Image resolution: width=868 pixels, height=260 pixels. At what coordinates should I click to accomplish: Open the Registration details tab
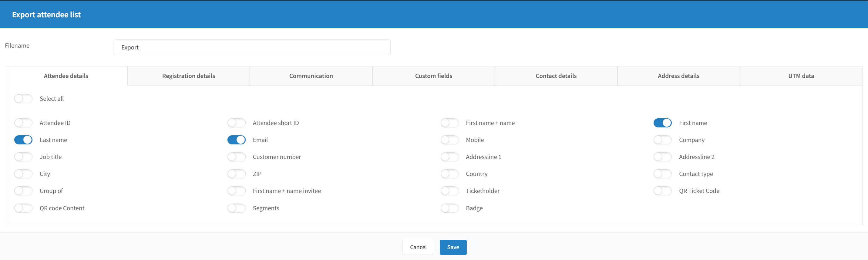(189, 76)
